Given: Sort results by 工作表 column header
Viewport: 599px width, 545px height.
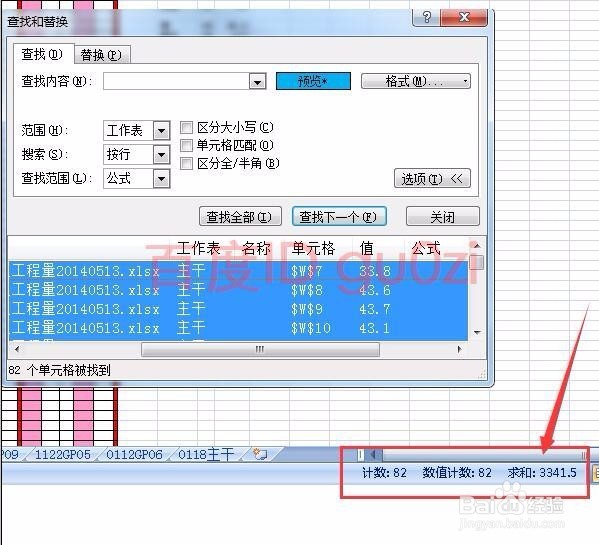Looking at the screenshot, I should point(198,248).
